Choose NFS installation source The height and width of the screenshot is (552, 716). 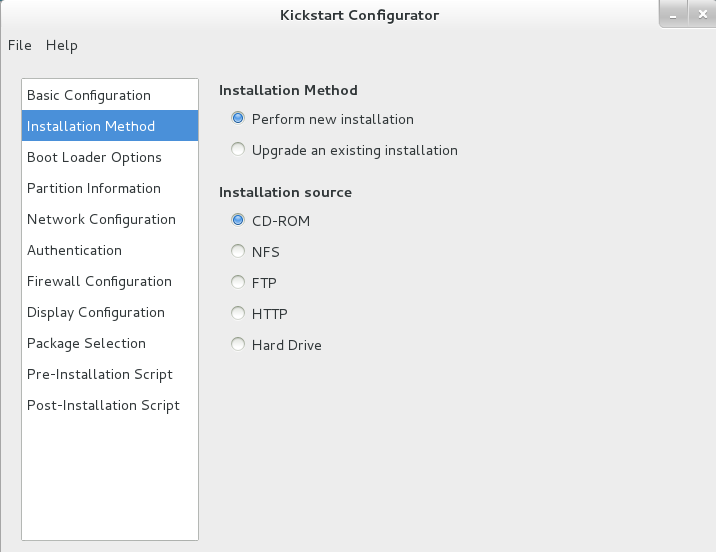238,252
